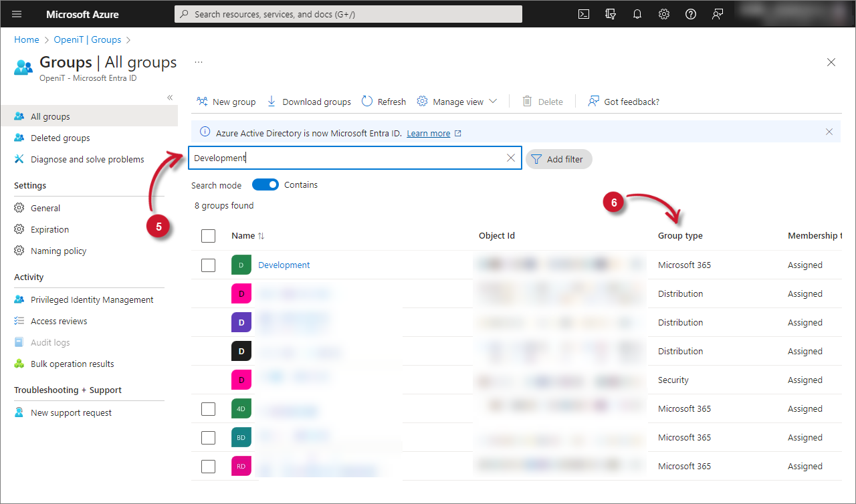856x504 pixels.
Task: Toggle the Contains search mode switch
Action: click(x=265, y=184)
